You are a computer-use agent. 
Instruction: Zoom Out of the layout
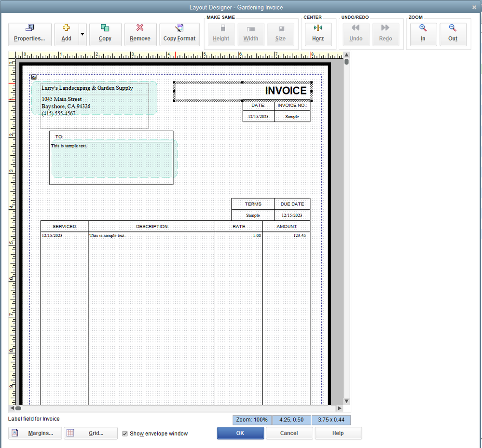453,34
